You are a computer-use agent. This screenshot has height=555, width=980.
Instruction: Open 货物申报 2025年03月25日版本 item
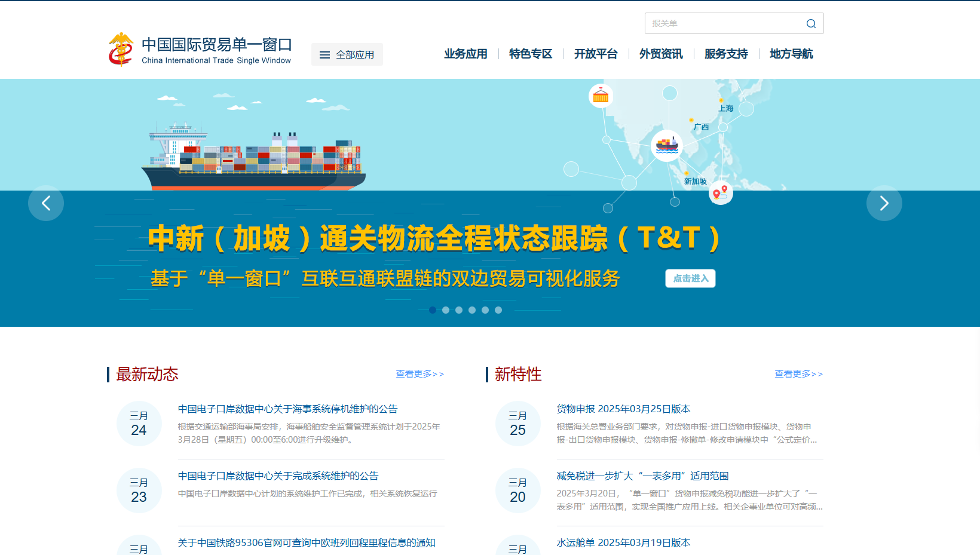tap(623, 409)
